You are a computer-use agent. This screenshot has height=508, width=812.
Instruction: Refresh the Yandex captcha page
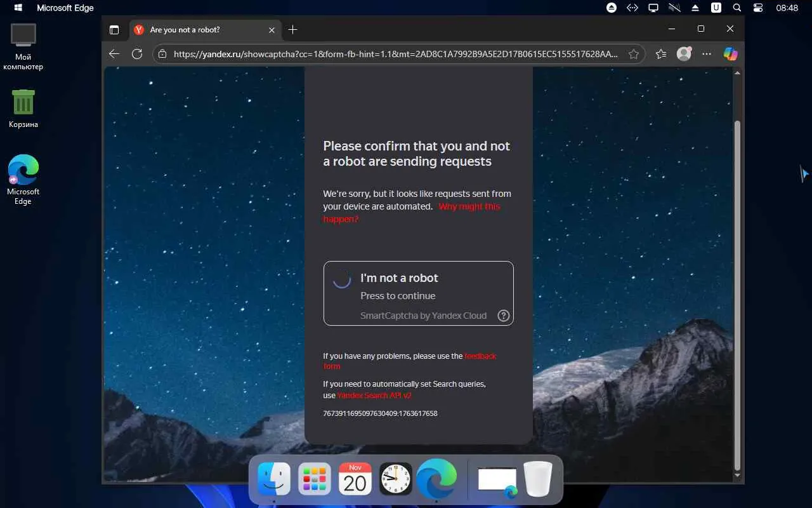137,54
